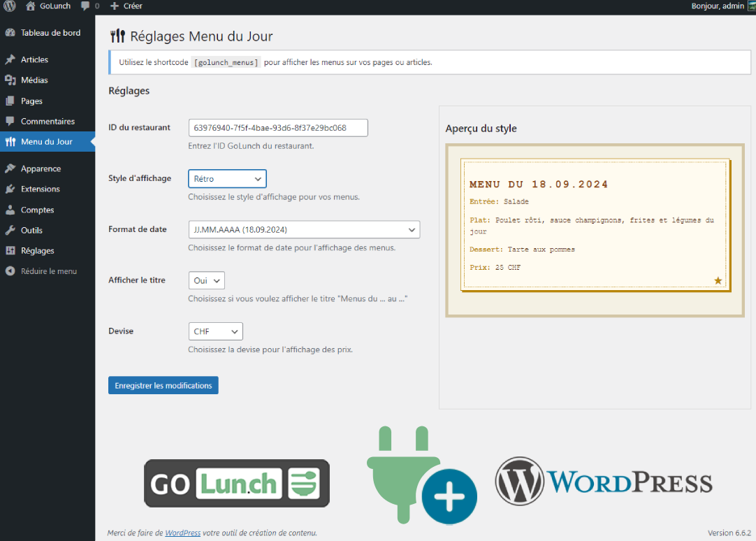Click the cutlery icon beside page title
The height and width of the screenshot is (541, 756).
point(117,36)
